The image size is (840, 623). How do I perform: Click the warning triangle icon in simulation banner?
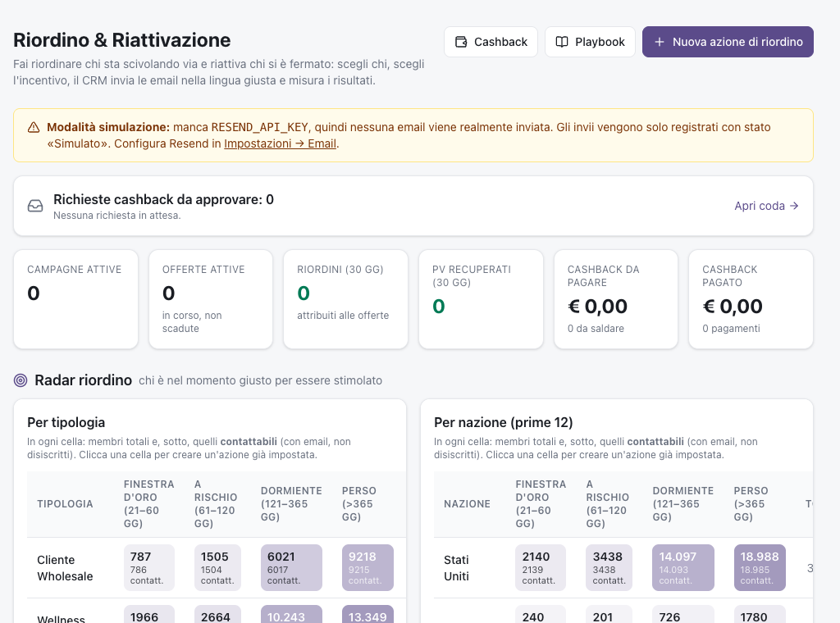(34, 127)
